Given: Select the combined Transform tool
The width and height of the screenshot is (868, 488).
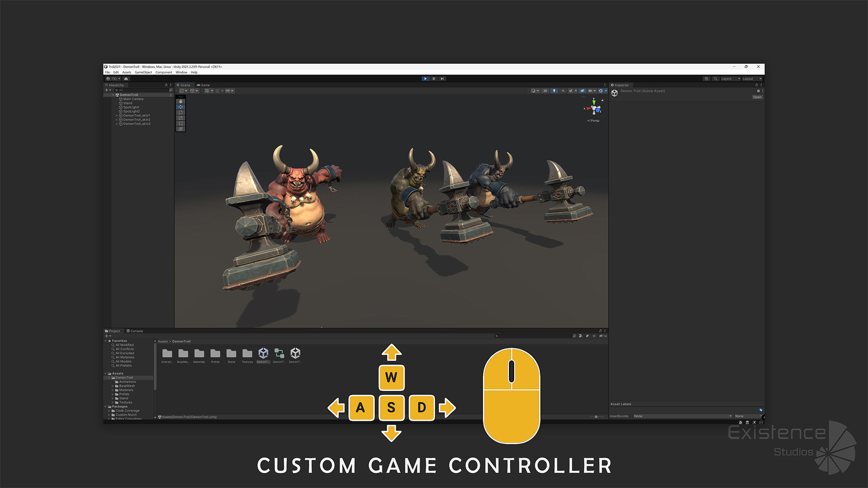Looking at the screenshot, I should (181, 129).
